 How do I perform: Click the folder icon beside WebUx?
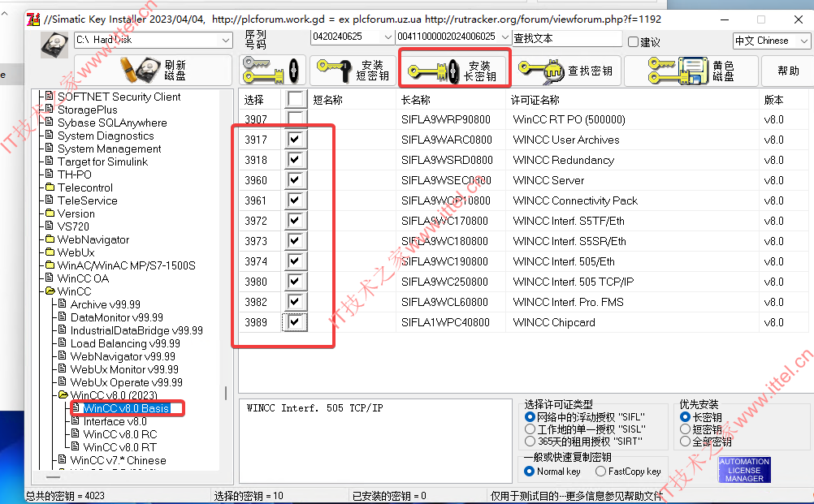pos(50,252)
